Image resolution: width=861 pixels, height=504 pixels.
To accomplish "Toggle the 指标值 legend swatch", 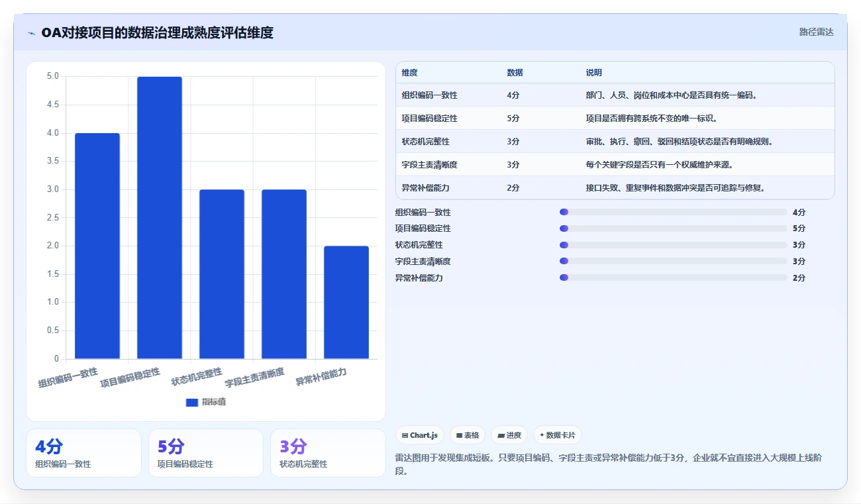I will click(192, 402).
